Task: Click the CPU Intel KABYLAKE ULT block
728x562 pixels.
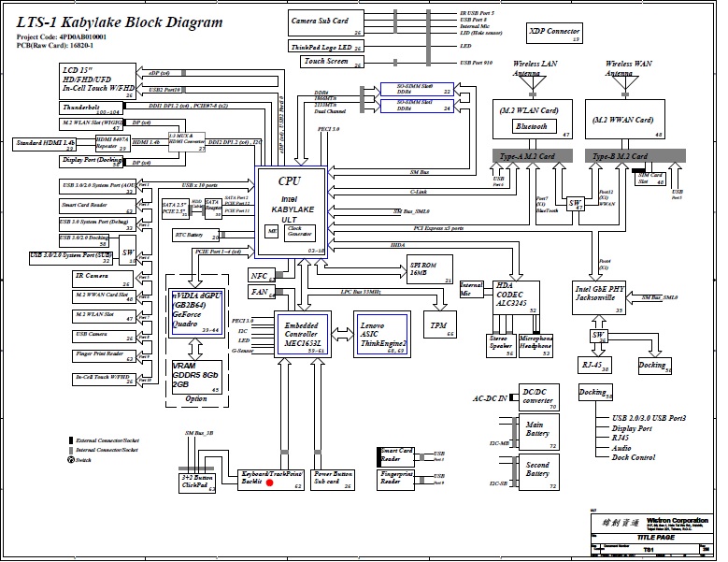Action: 292,211
